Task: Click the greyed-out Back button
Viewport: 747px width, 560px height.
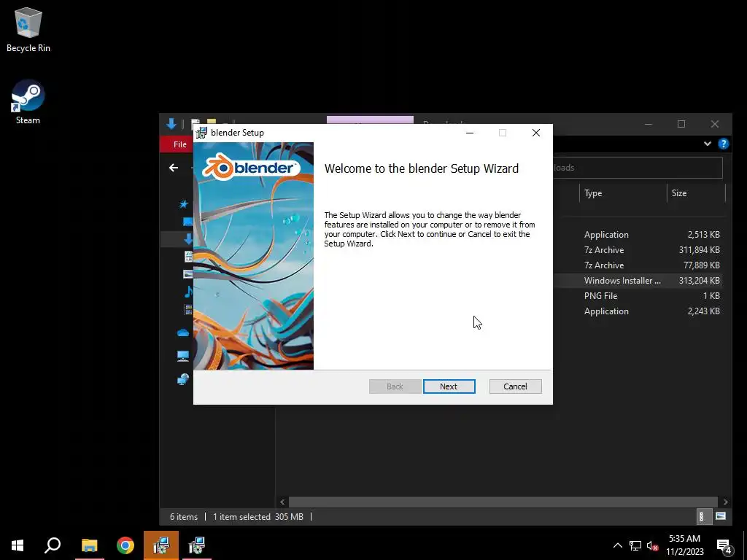Action: coord(395,386)
